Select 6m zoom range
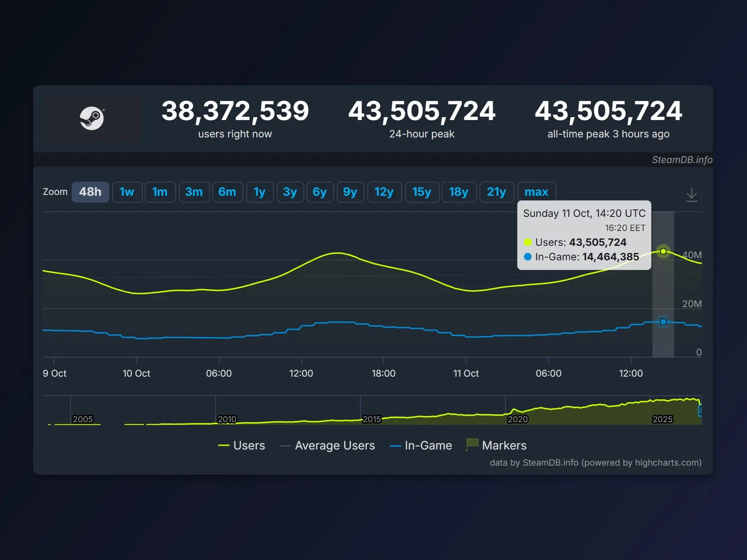 coord(227,192)
